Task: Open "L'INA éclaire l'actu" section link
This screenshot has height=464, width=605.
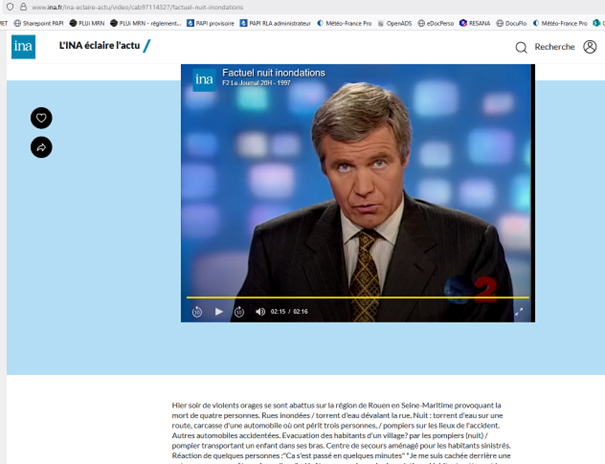Action: pos(100,46)
